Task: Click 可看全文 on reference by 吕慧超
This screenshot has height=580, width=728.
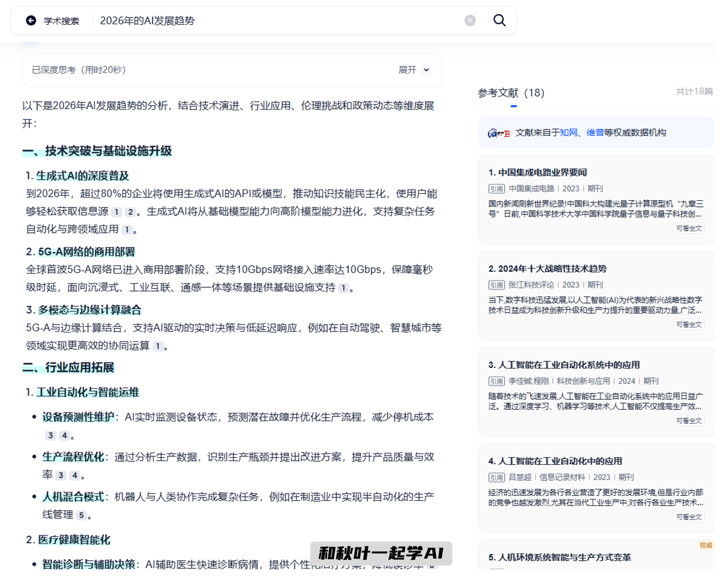Action: tap(689, 516)
